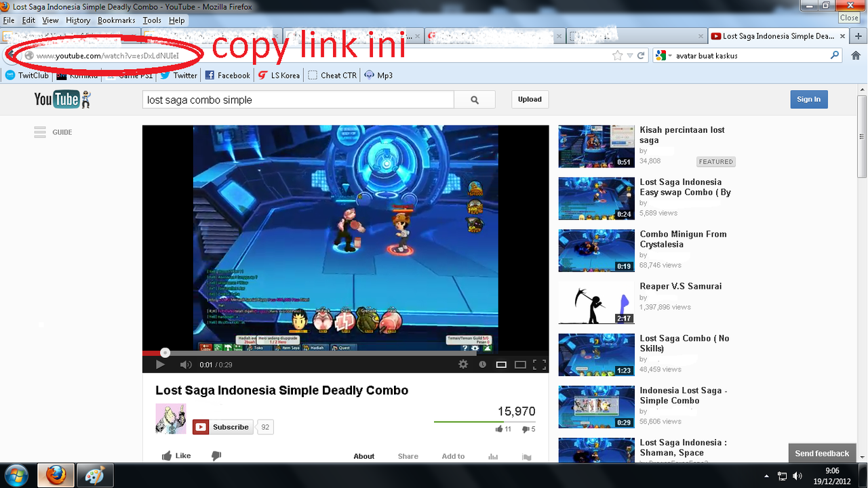This screenshot has width=868, height=488.
Task: Open the History menu
Action: [78, 20]
